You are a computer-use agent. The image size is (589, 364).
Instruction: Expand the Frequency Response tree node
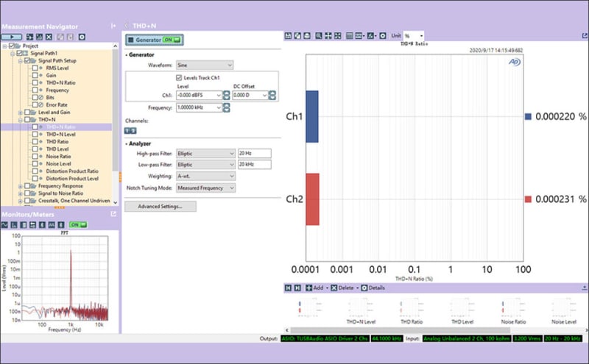[21, 186]
